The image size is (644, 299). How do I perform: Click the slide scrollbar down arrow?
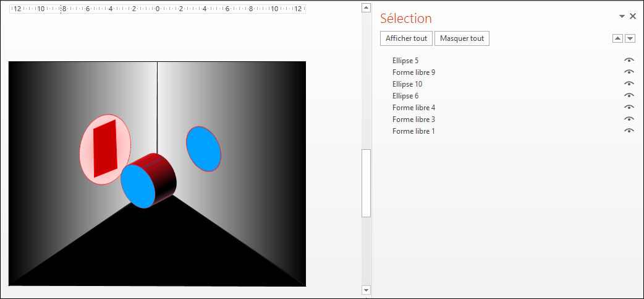(x=366, y=290)
